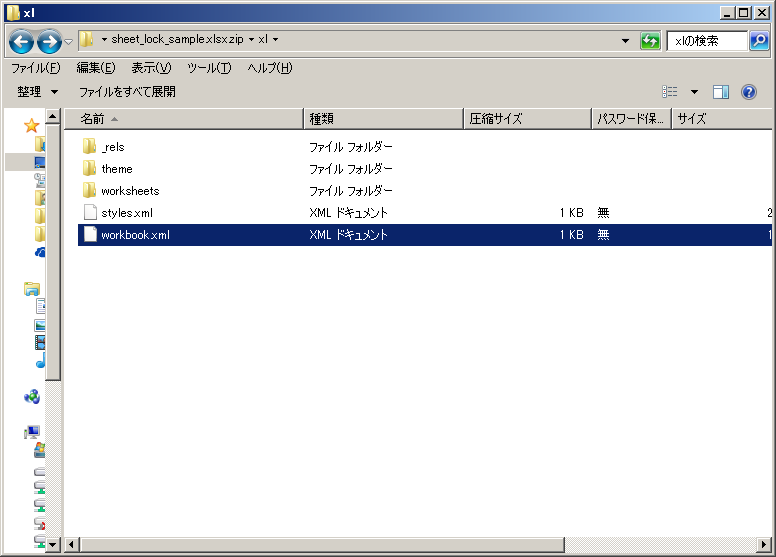
Task: Click the workbook.xml file icon
Action: (90, 234)
